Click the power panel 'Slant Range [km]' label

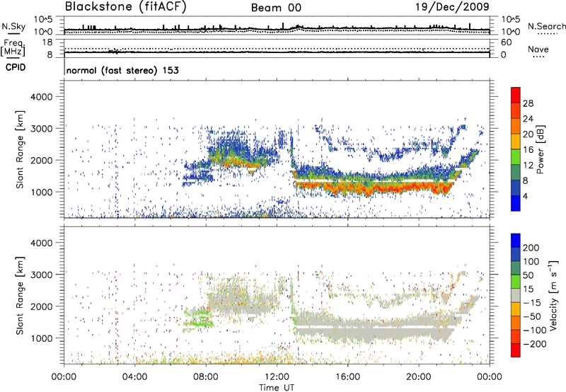(x=20, y=149)
